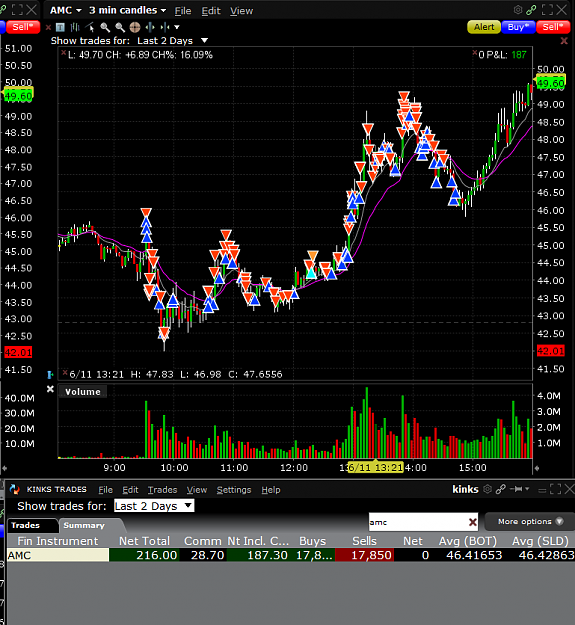Click the green chain link icon in chart

[x=531, y=10]
